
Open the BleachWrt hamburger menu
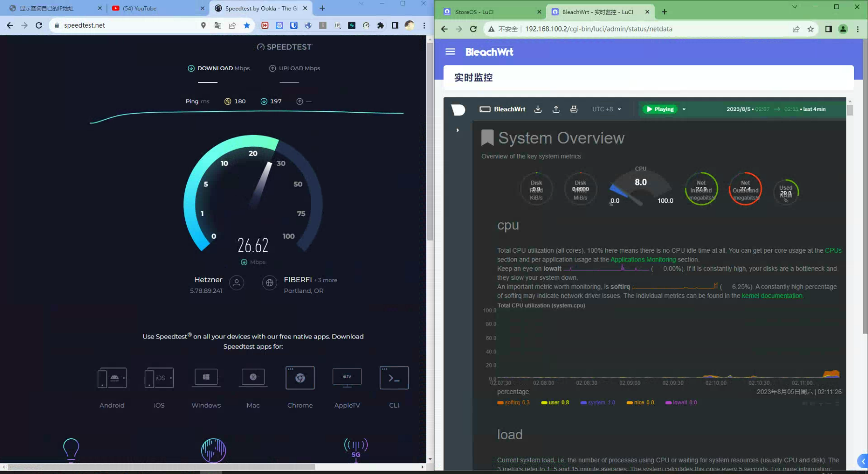(x=450, y=52)
